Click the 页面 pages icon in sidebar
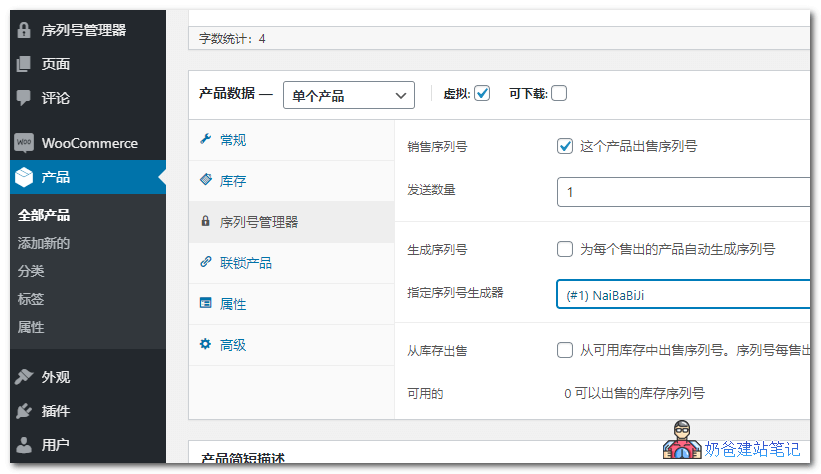Viewport: 821px width, 474px height. tap(24, 64)
